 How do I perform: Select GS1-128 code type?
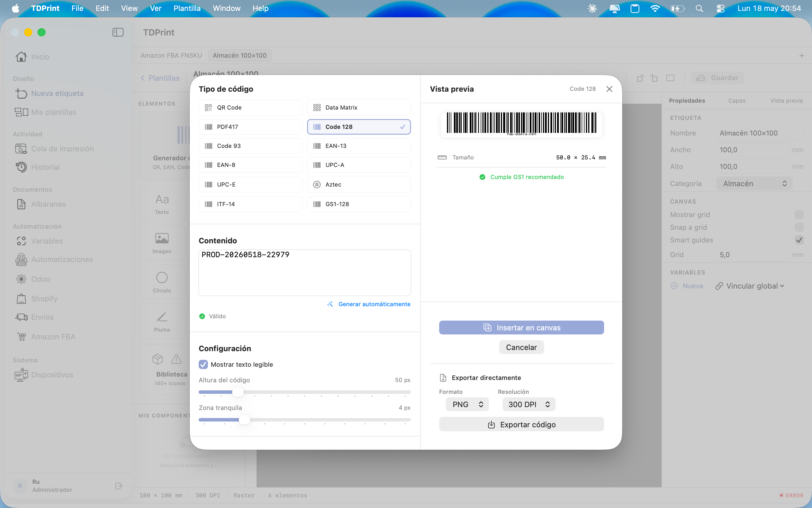click(x=359, y=204)
